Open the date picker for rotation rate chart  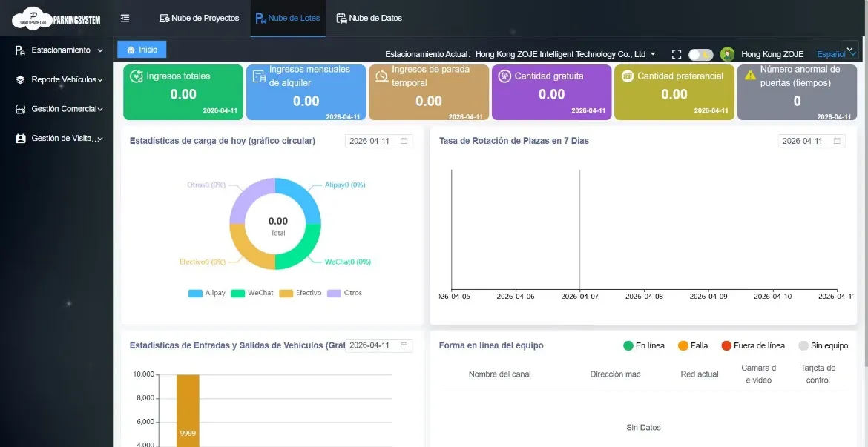811,141
